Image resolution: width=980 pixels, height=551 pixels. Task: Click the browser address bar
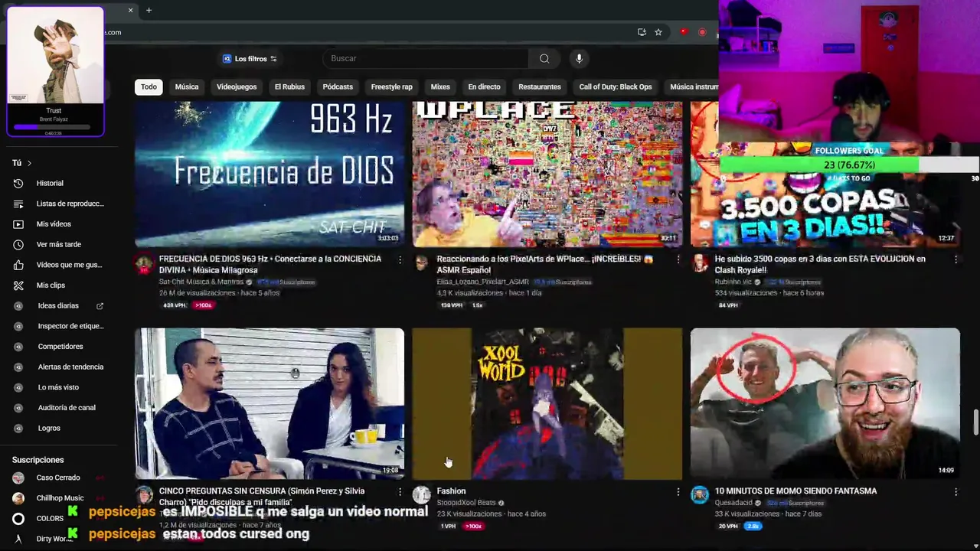(367, 32)
